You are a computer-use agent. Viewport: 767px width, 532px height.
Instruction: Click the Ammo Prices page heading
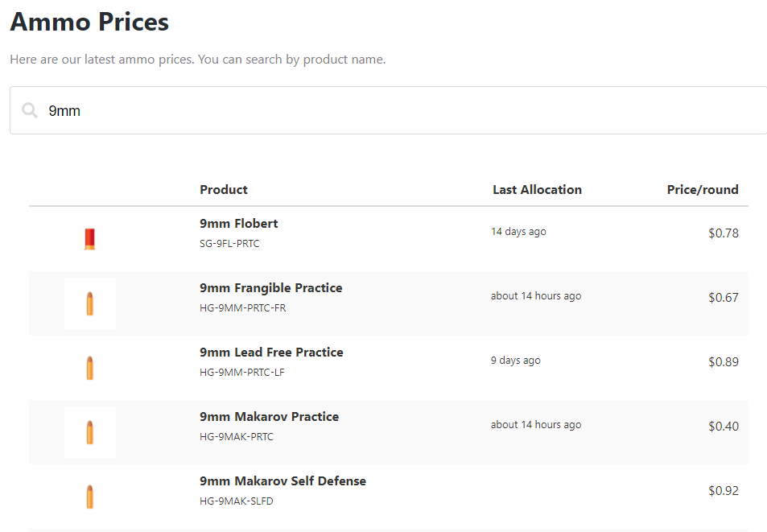[89, 22]
